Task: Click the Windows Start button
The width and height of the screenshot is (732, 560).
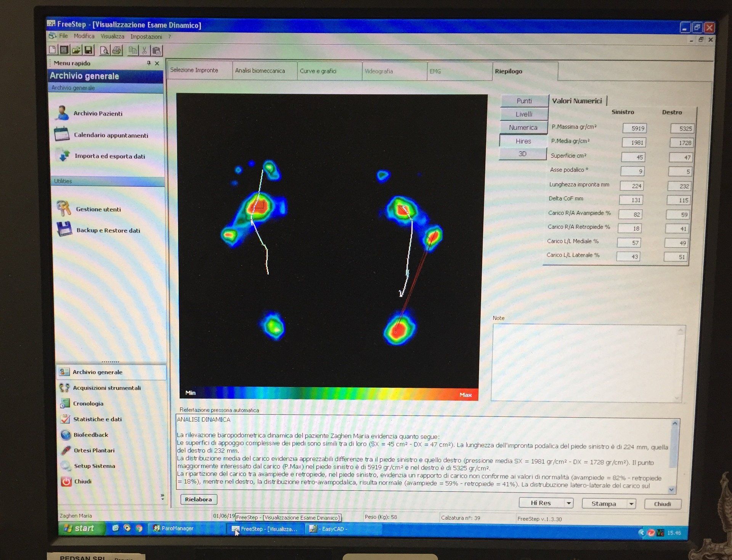Action: (x=80, y=528)
